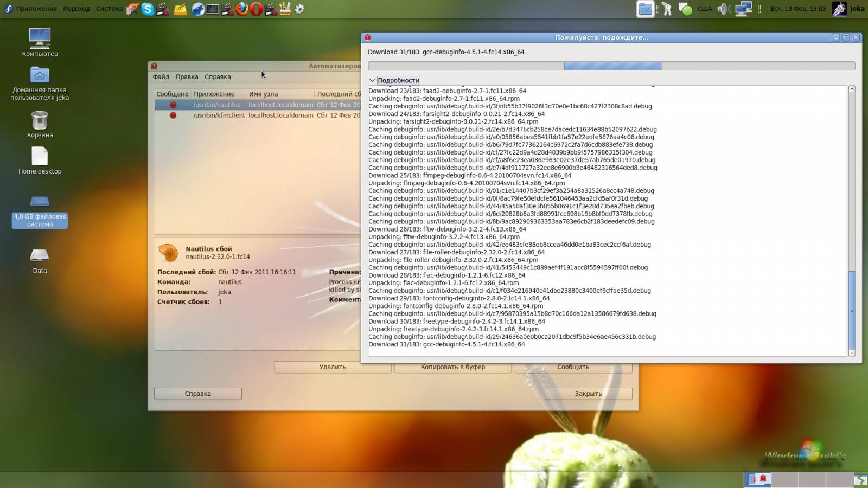Click the show desktop button in bottom panel
Screen dimensions: 868x488
pos(860,479)
